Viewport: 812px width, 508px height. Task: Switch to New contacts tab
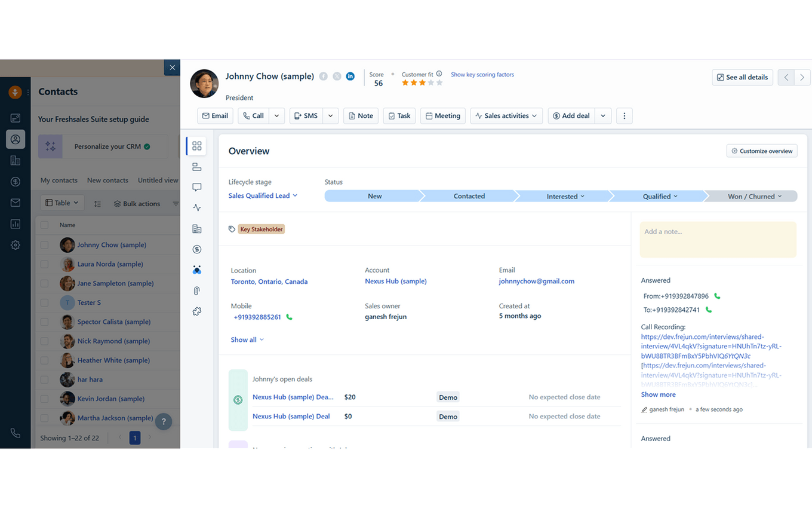[x=107, y=180]
